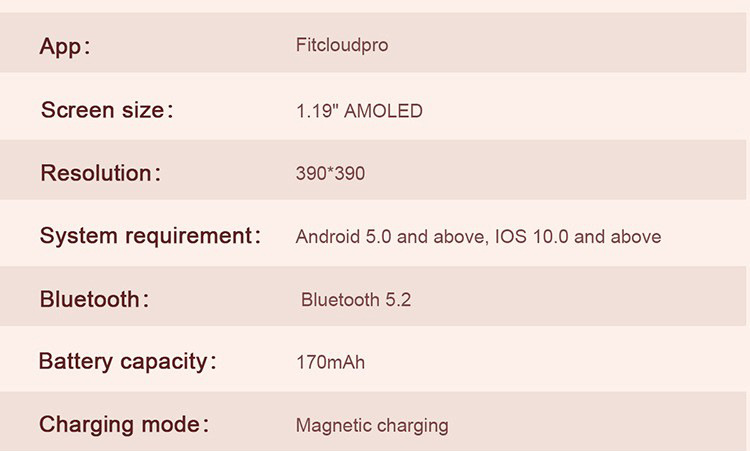Image resolution: width=750 pixels, height=451 pixels.
Task: Click the IOS 10.0 and above text
Action: [578, 237]
